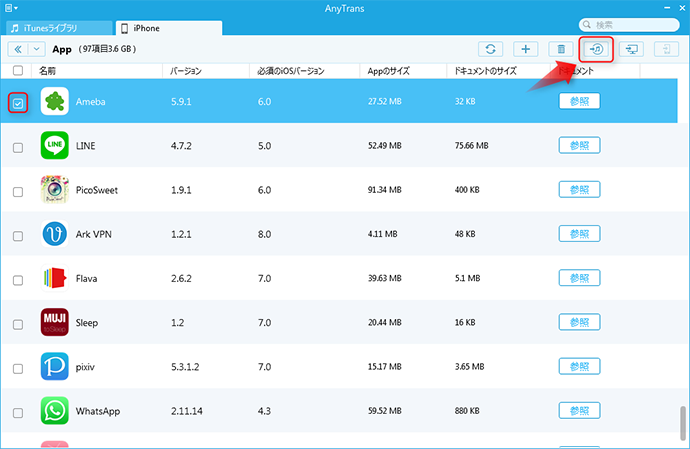
Task: Click the vertical scrollbar thumb of the app list
Action: pos(683,423)
